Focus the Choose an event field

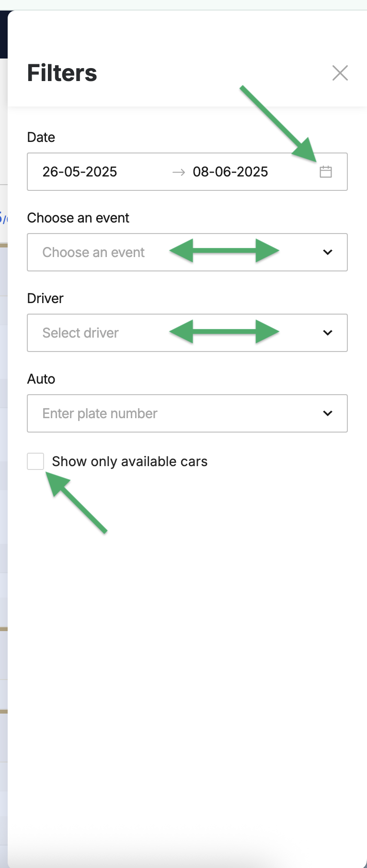187,252
